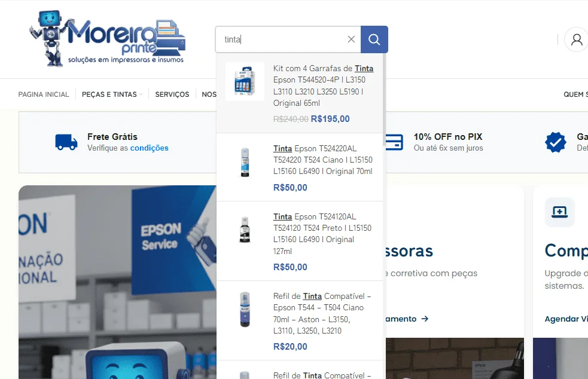The image size is (588, 379).
Task: Select Tinta Epson T524120AL Preto result
Action: click(300, 241)
